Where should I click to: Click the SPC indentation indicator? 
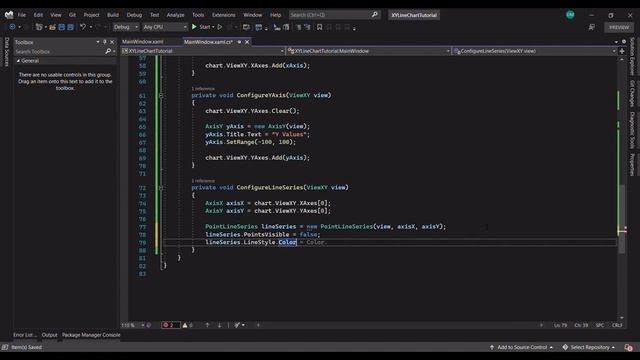(x=600, y=325)
